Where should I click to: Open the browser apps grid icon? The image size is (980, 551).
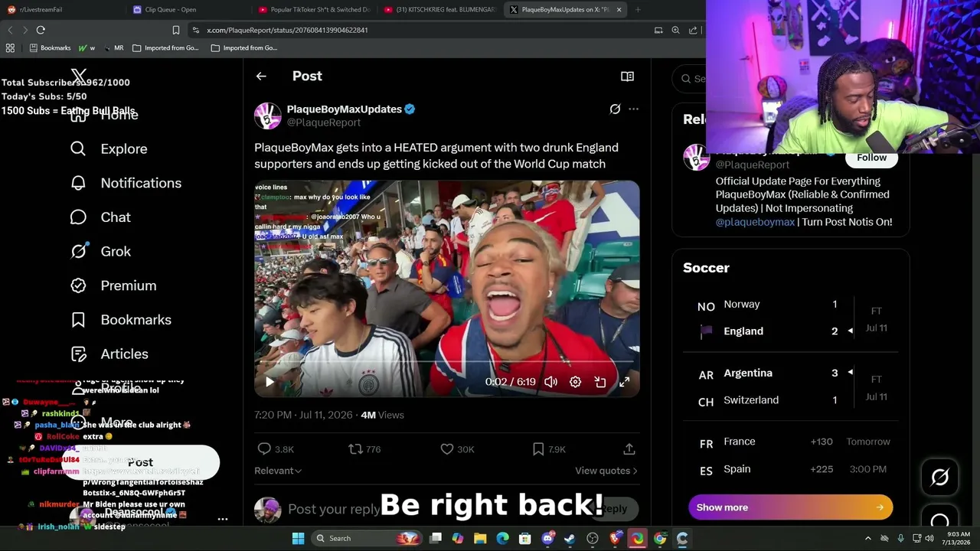coord(10,47)
